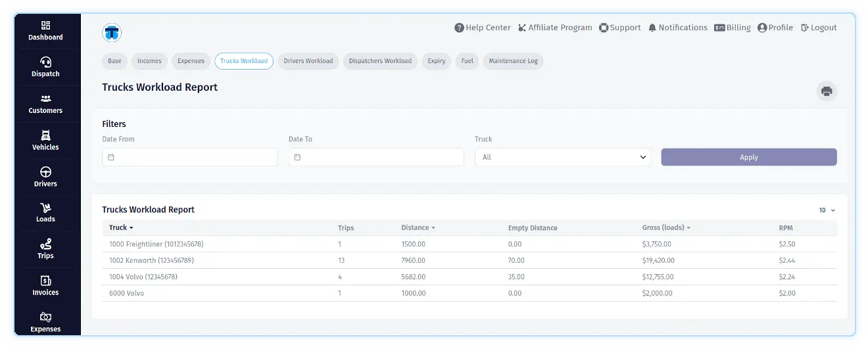This screenshot has width=868, height=349.
Task: Go to Dispatch via headset icon
Action: click(x=45, y=62)
